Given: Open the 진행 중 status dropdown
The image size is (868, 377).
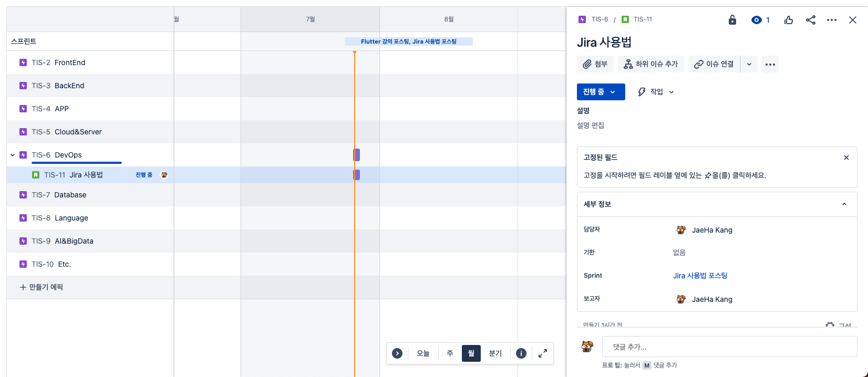Looking at the screenshot, I should click(601, 92).
